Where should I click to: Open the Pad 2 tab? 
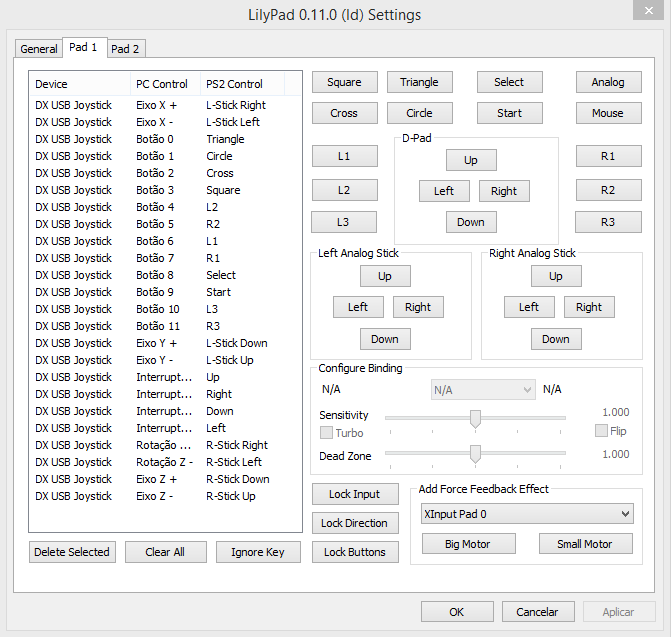coord(125,49)
